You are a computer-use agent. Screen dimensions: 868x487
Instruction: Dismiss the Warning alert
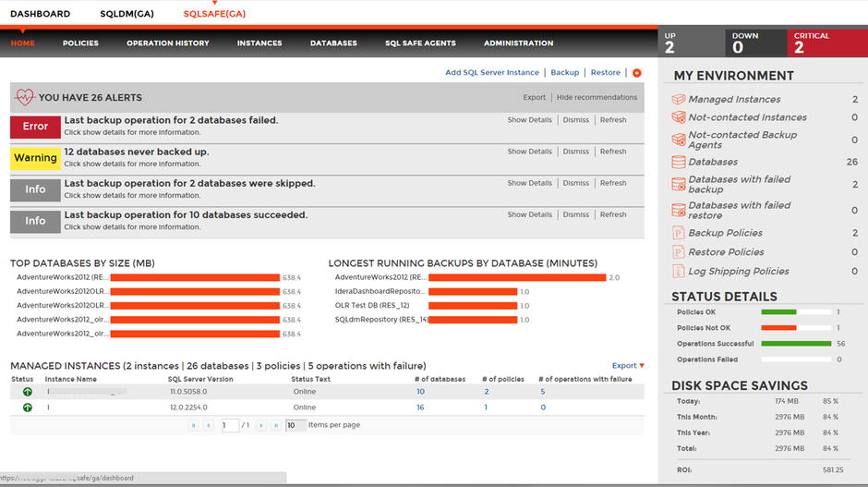(x=575, y=152)
